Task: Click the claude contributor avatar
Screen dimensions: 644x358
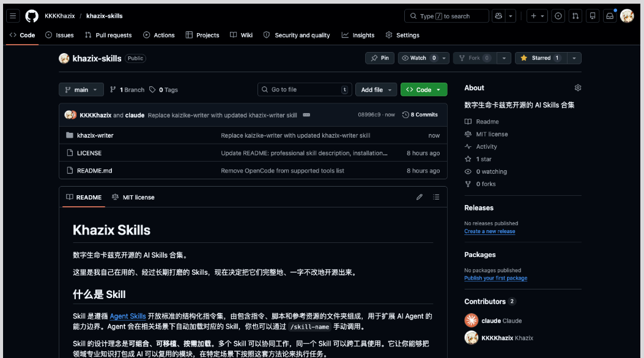Action: [471, 320]
